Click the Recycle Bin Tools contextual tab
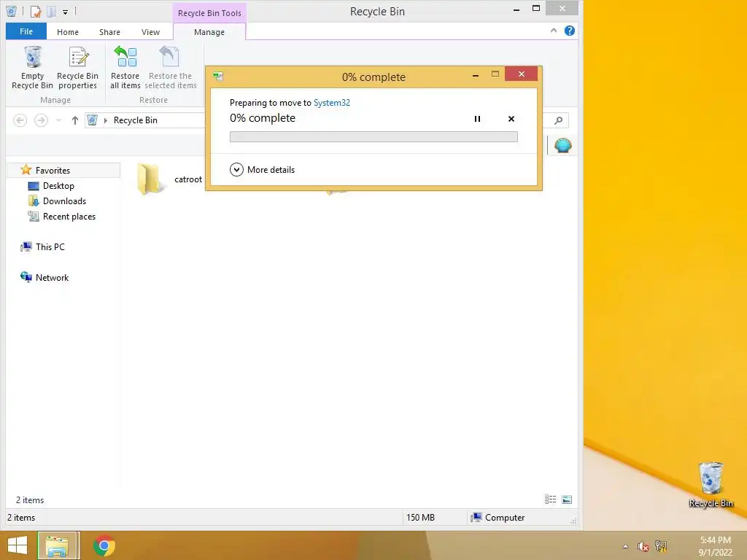Screen dimensions: 747x560 click(x=209, y=13)
